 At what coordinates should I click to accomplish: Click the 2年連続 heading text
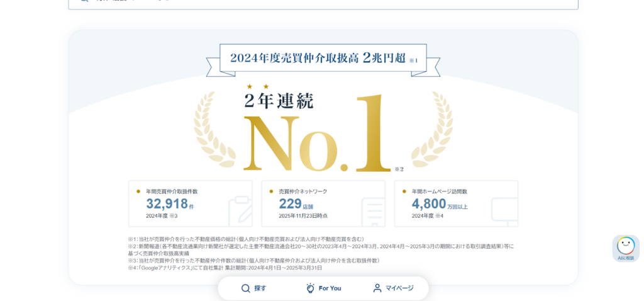pyautogui.click(x=278, y=100)
